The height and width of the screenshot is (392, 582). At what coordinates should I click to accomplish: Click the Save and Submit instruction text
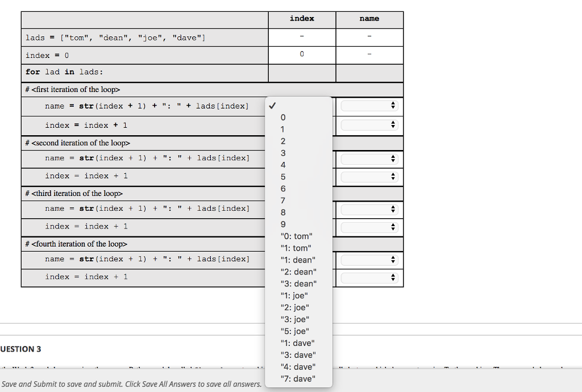pos(131,384)
